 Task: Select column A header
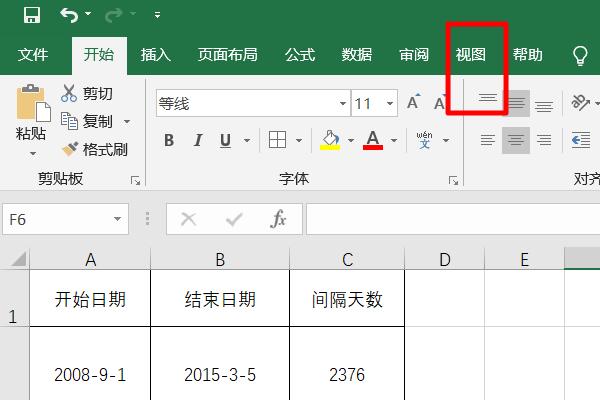90,260
